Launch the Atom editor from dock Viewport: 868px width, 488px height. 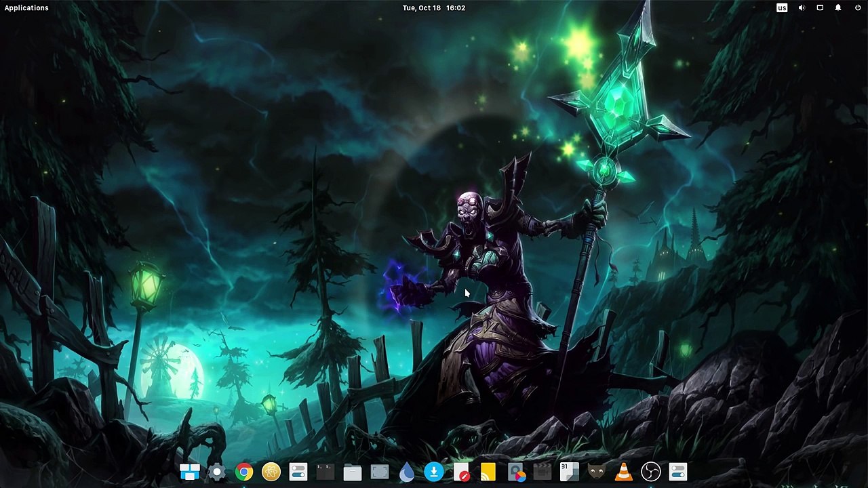coord(271,472)
